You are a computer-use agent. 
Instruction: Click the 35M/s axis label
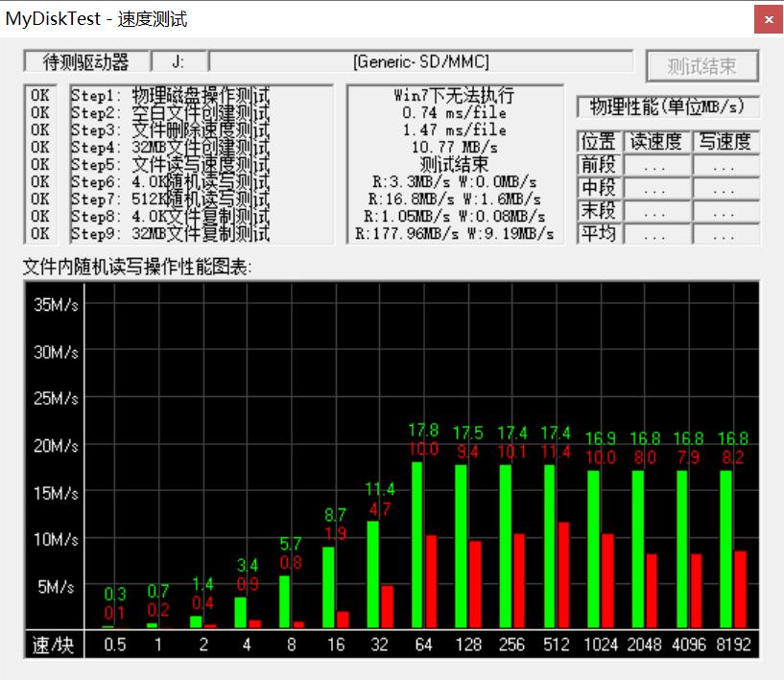[x=56, y=306]
